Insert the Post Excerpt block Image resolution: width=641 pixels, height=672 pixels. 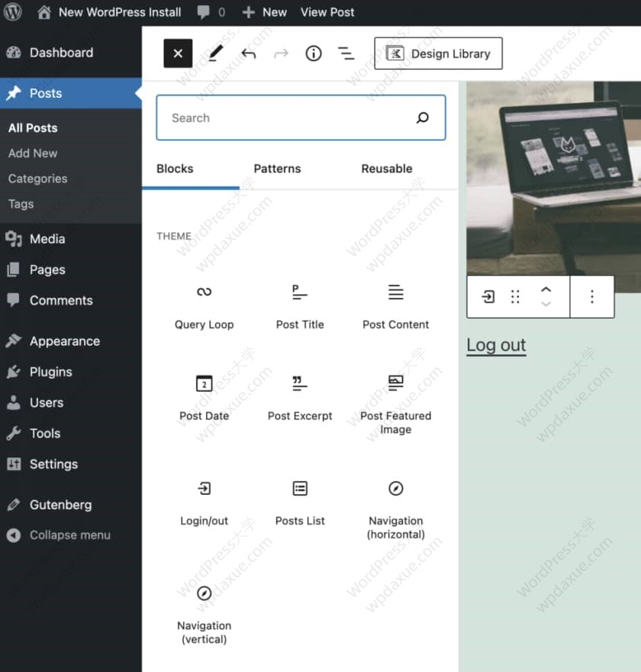tap(300, 398)
